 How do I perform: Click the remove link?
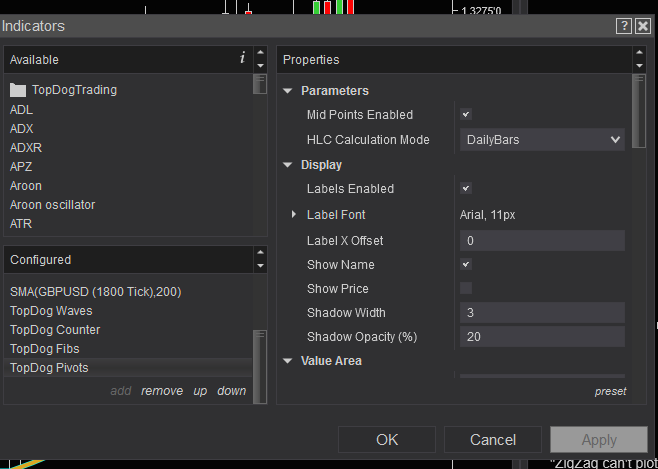pyautogui.click(x=162, y=391)
